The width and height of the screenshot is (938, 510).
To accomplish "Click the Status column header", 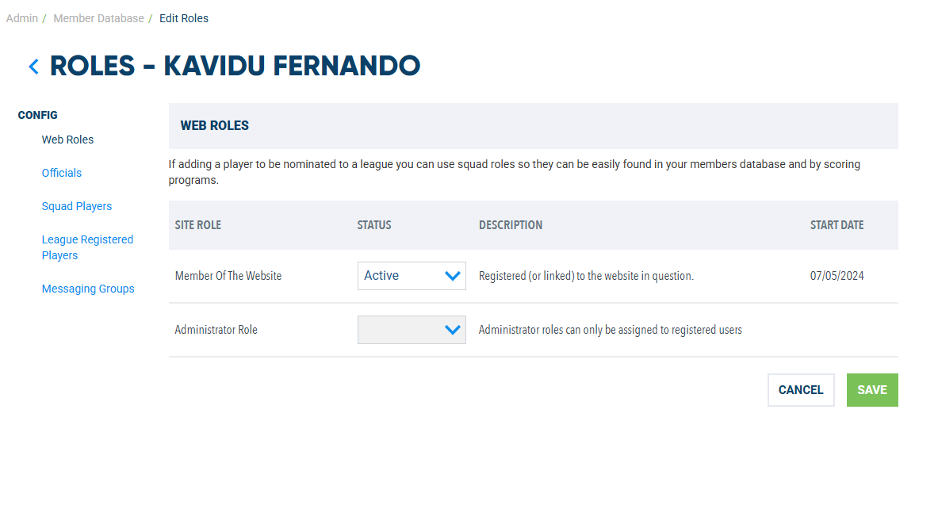I will pyautogui.click(x=374, y=225).
